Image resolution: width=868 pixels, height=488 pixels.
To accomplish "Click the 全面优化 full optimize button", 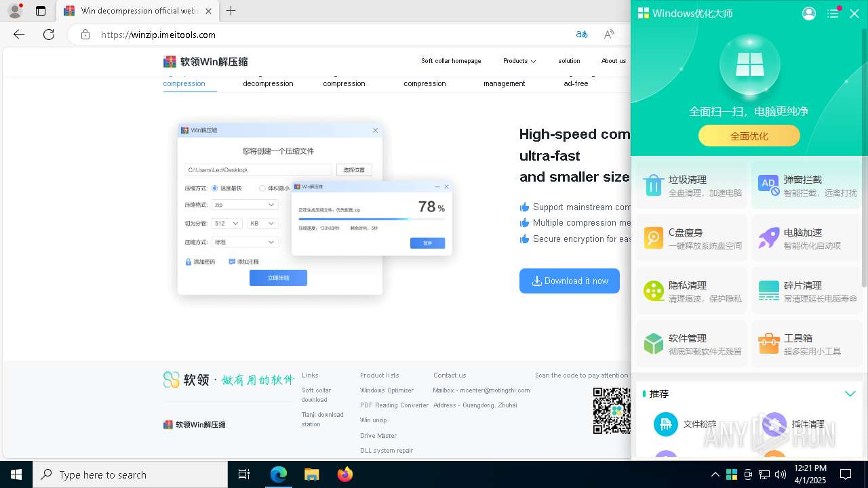I will (749, 136).
